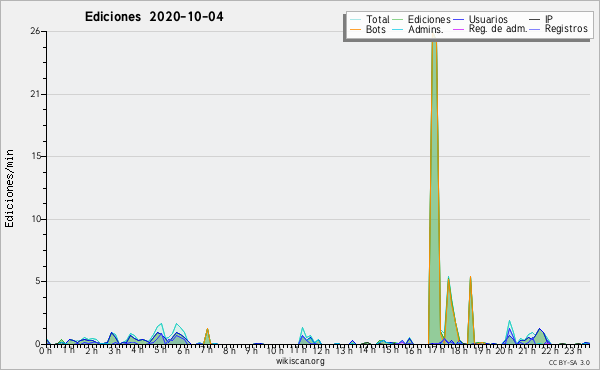Select the 'Registros' legend entry

point(566,29)
